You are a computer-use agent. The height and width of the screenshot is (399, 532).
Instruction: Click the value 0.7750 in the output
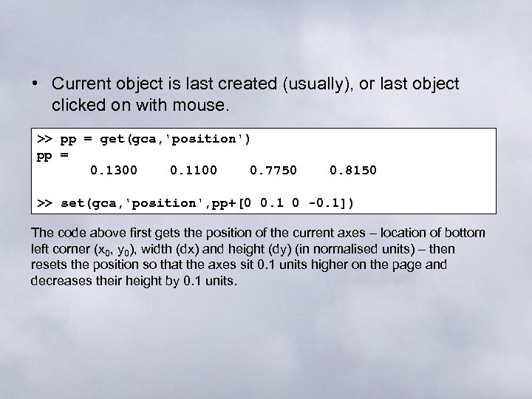[273, 171]
